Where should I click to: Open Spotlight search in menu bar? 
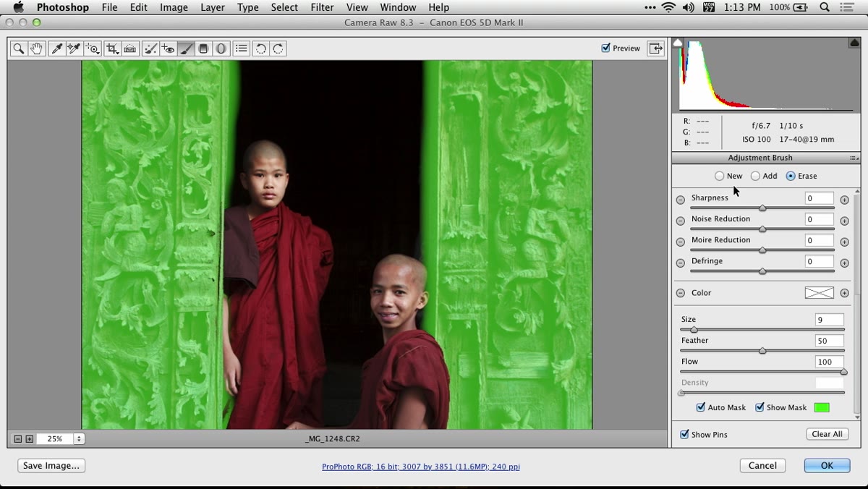pyautogui.click(x=825, y=7)
